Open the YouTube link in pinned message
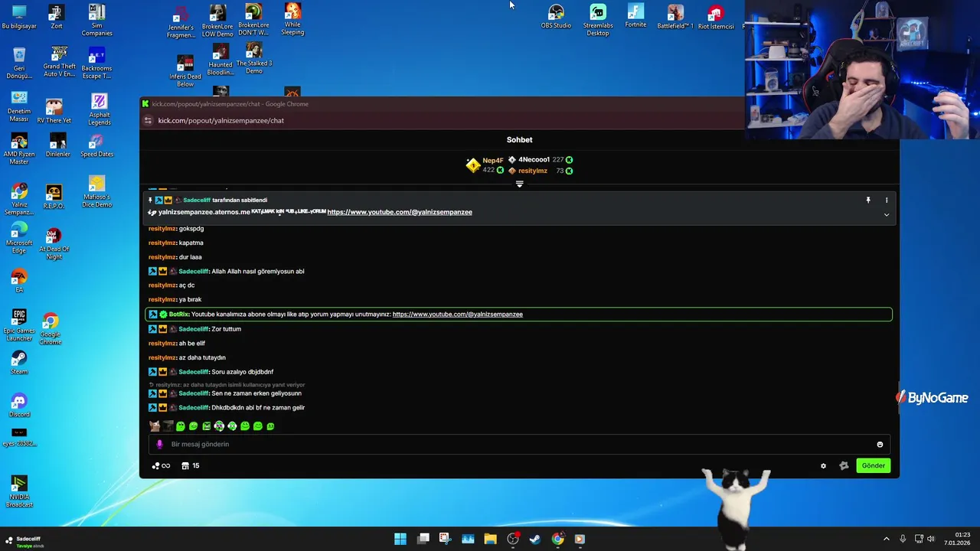 [x=400, y=212]
